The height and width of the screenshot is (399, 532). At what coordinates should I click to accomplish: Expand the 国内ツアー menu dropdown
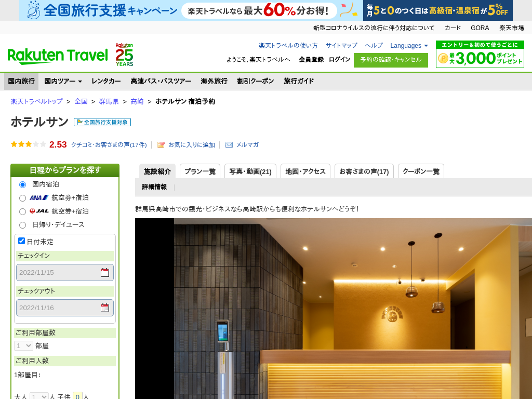pos(63,82)
